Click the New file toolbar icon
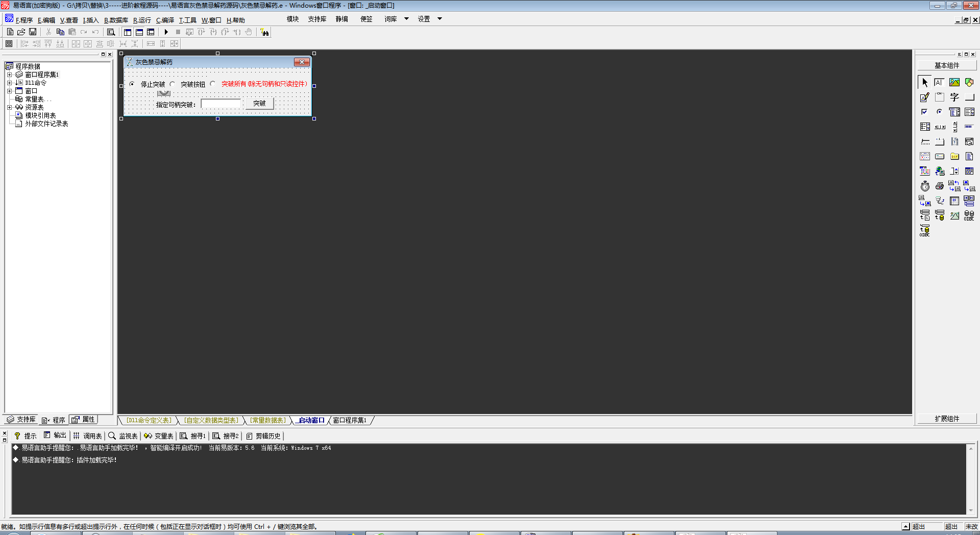Image resolution: width=980 pixels, height=535 pixels. click(x=10, y=32)
